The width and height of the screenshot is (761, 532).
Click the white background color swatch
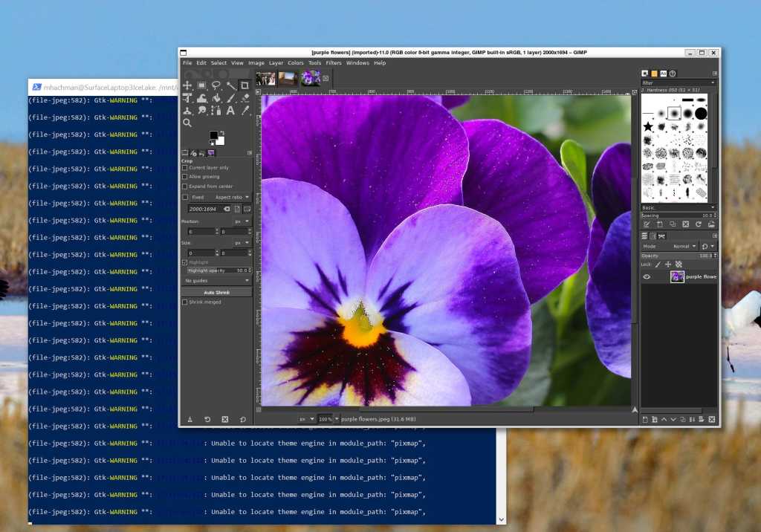point(221,141)
